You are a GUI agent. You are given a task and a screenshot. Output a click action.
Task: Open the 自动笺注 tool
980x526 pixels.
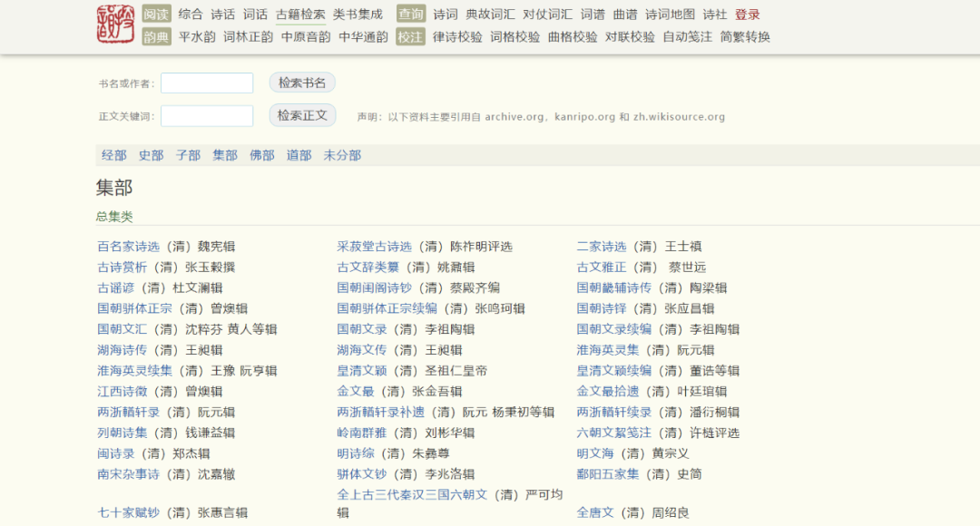(x=688, y=37)
